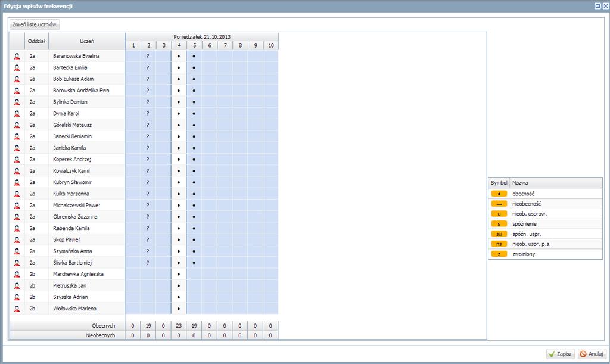The height and width of the screenshot is (364, 610).
Task: Click student icon beside Obremska Zuzanna
Action: (17, 217)
